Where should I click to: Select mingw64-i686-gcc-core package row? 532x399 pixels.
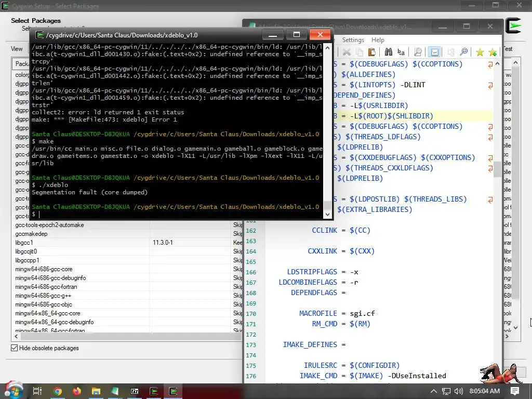127,269
